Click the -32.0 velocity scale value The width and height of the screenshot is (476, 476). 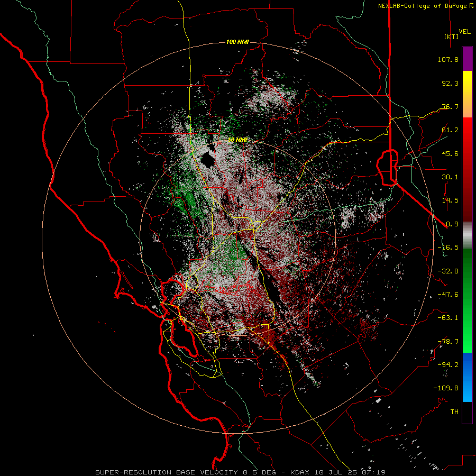point(448,271)
